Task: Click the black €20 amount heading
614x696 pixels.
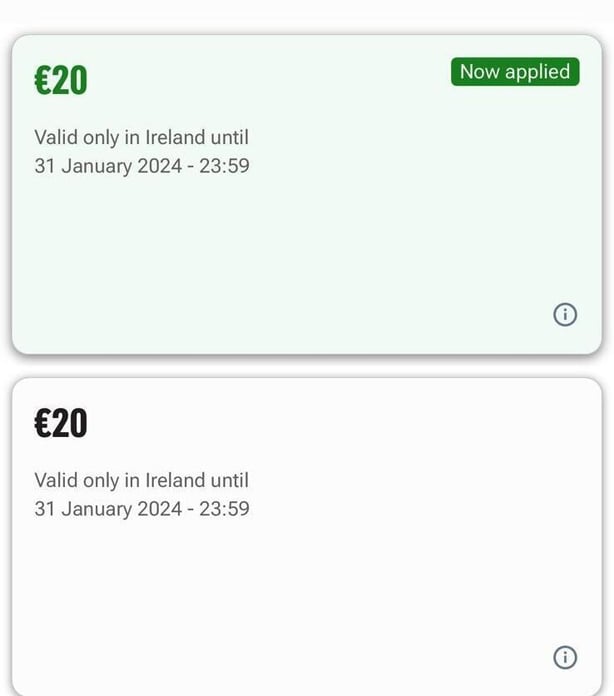Action: point(61,424)
